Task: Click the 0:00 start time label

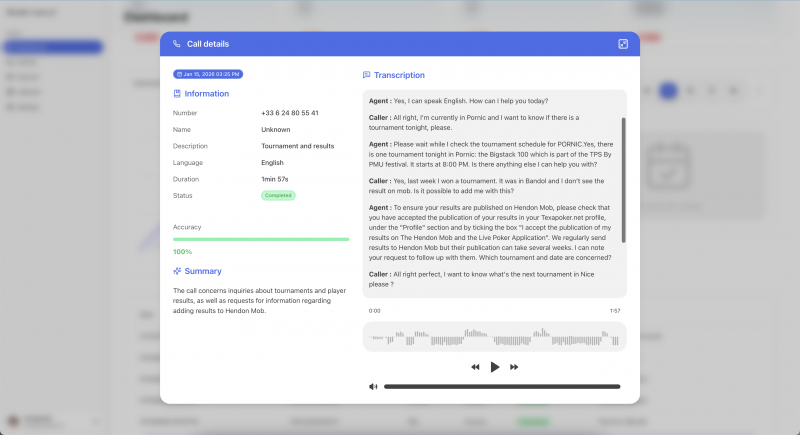Action: point(374,311)
